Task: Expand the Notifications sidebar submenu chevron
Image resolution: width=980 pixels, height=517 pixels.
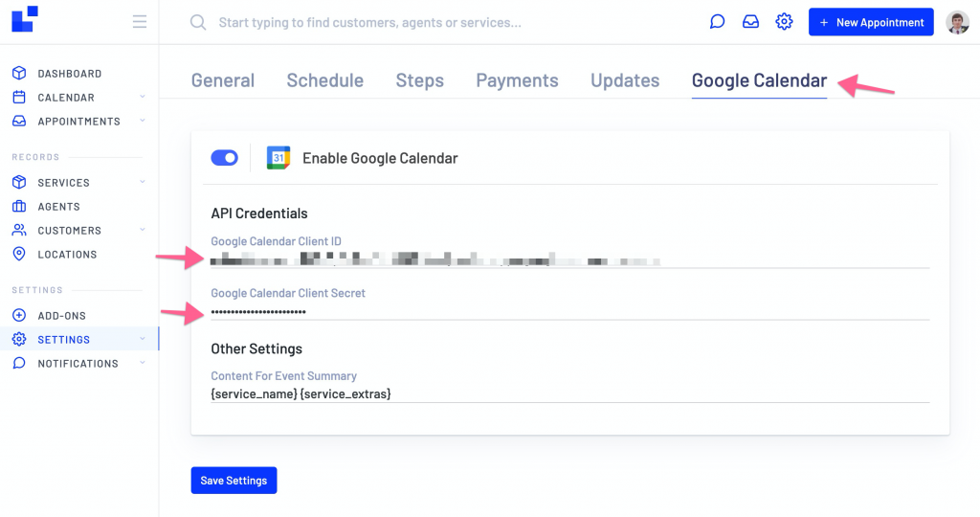Action: click(x=143, y=363)
